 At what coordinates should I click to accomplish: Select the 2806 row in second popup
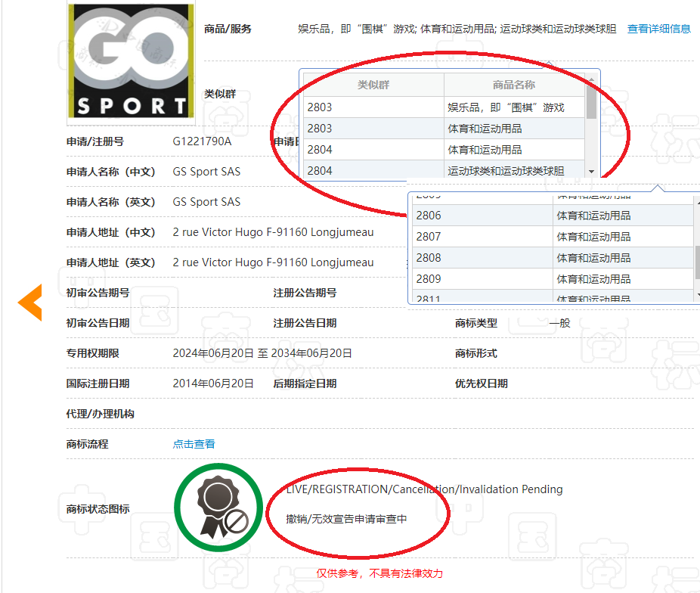tap(553, 216)
